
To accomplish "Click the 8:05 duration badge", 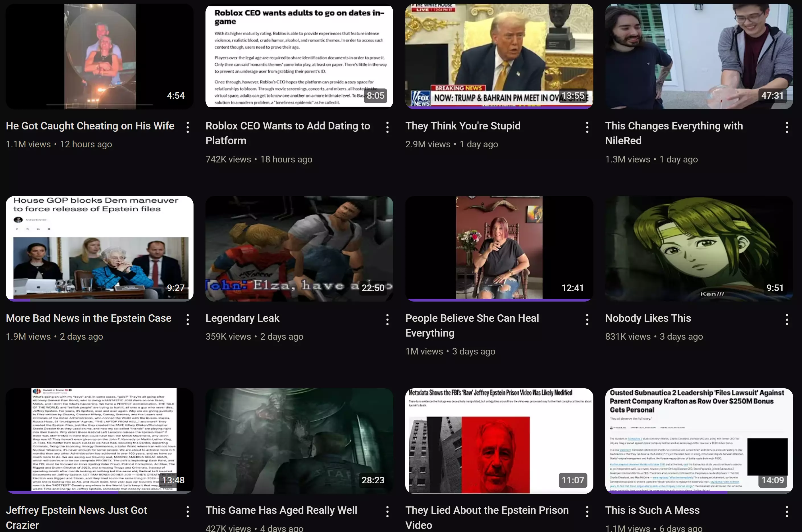I will tap(375, 96).
